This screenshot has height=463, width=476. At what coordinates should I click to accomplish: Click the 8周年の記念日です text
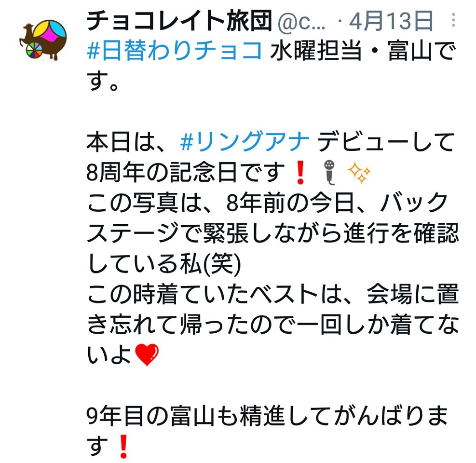click(x=186, y=173)
